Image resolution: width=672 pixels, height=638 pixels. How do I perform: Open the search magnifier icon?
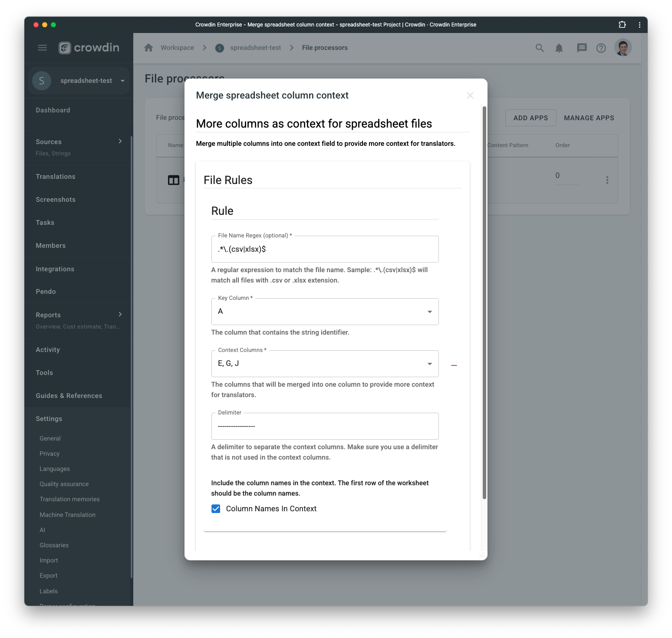(x=540, y=48)
